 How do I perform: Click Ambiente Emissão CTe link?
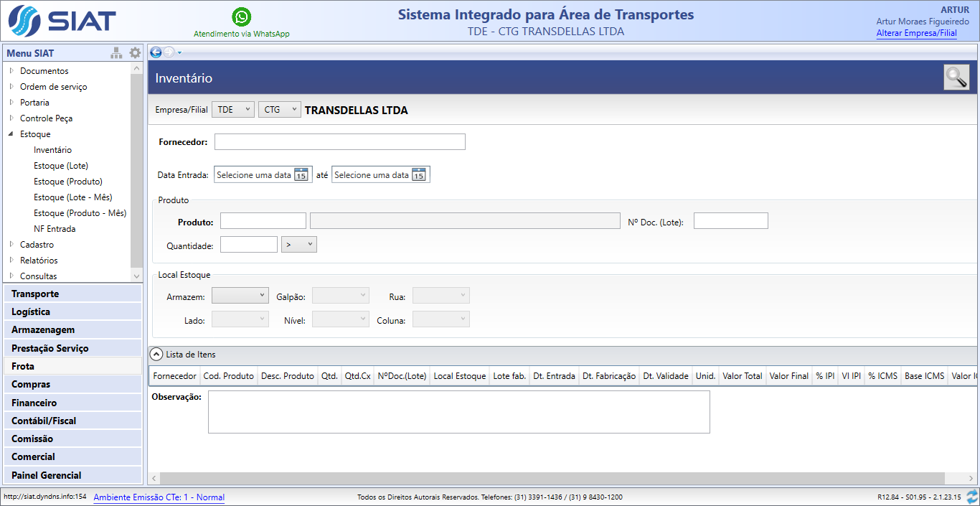pyautogui.click(x=159, y=497)
